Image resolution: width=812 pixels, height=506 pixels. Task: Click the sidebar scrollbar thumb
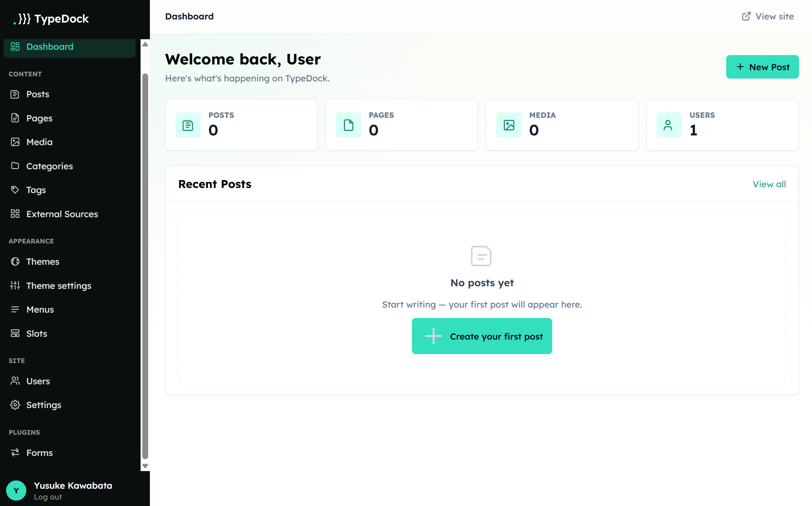(145, 266)
